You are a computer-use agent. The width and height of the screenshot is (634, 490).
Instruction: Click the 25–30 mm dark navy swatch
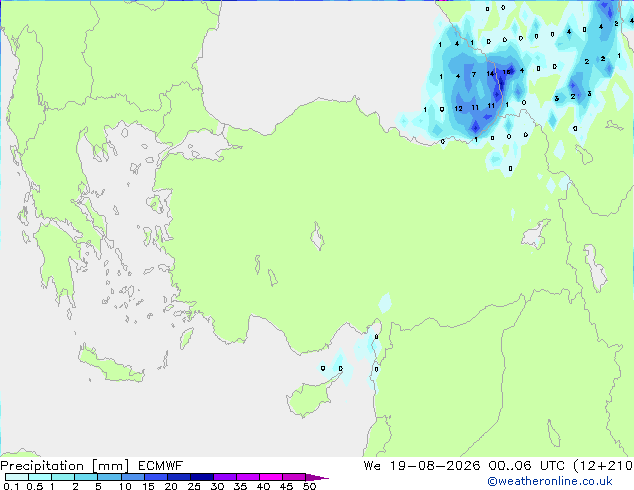(201, 477)
